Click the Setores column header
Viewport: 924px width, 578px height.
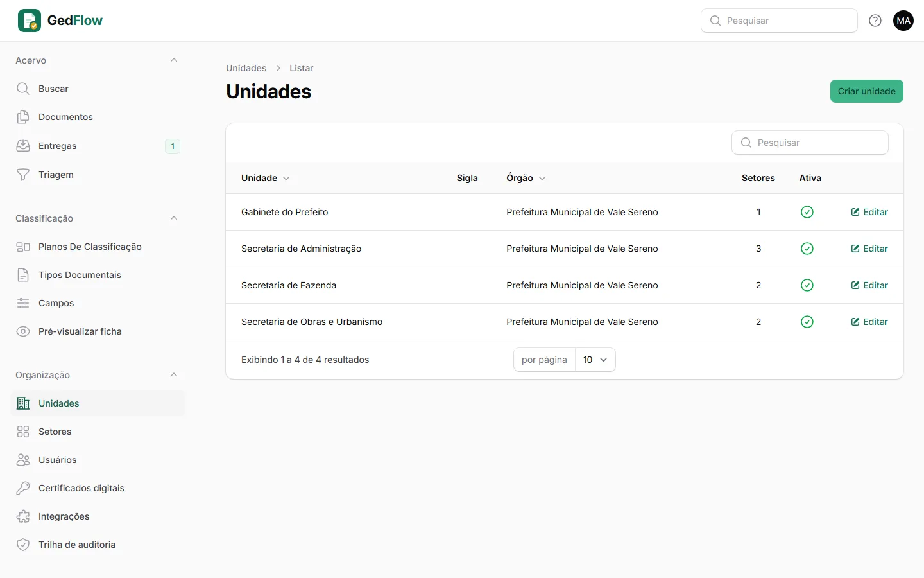[758, 178]
